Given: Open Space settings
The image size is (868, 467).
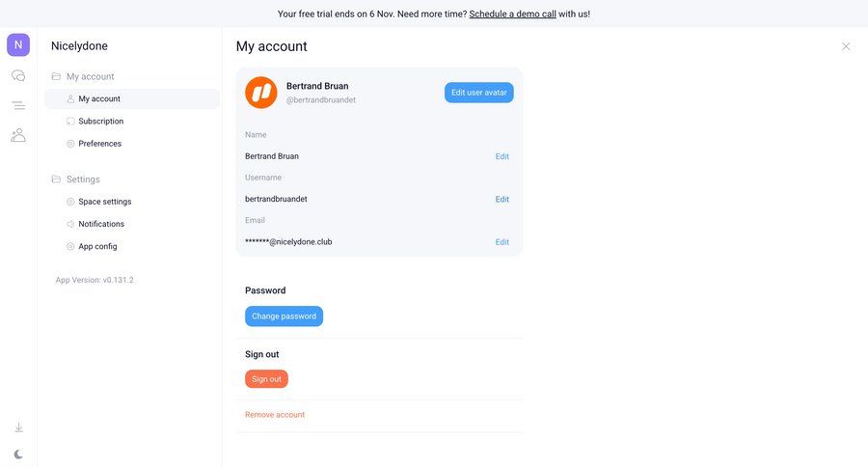Looking at the screenshot, I should click(x=104, y=202).
